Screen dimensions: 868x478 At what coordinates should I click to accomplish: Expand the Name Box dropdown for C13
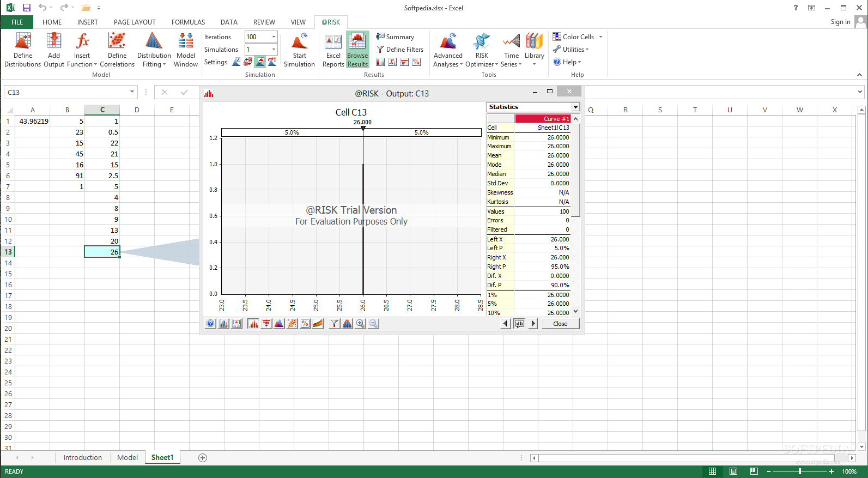132,92
